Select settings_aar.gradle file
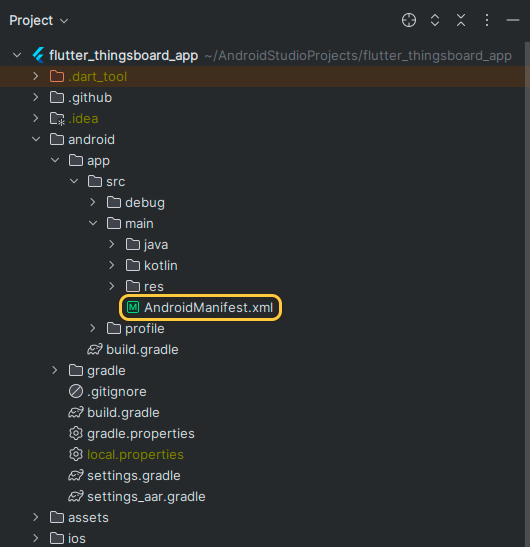 click(x=146, y=496)
